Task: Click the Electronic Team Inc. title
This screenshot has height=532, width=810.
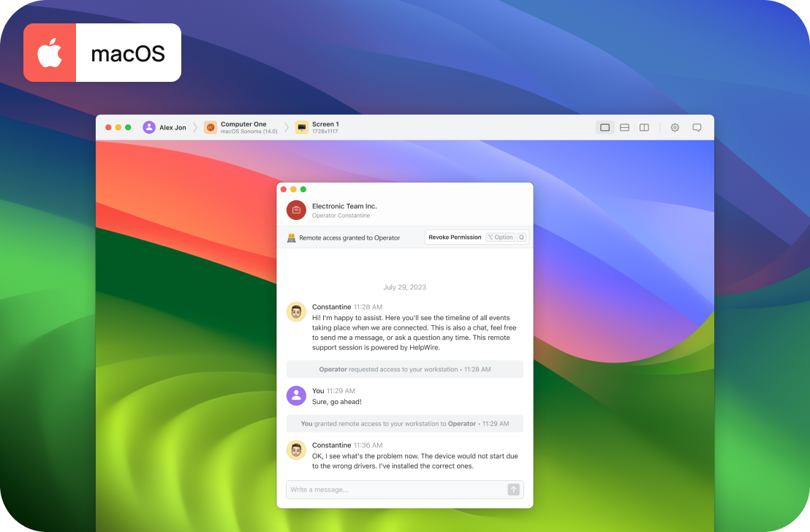Action: pyautogui.click(x=344, y=206)
